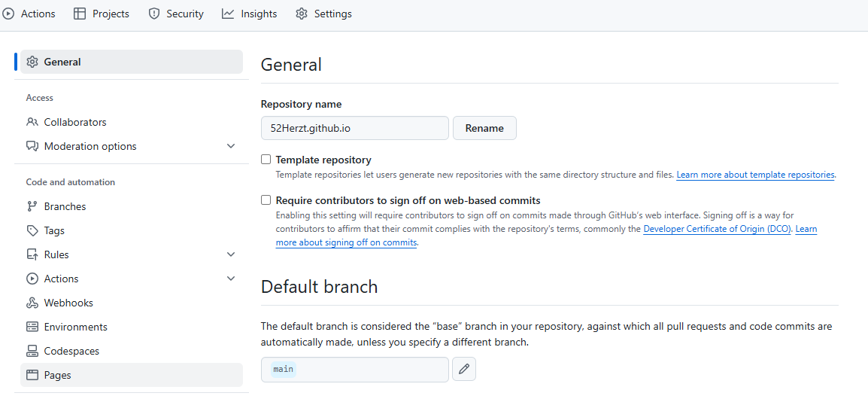The height and width of the screenshot is (396, 868).
Task: Click the Webhooks icon in sidebar
Action: point(32,303)
